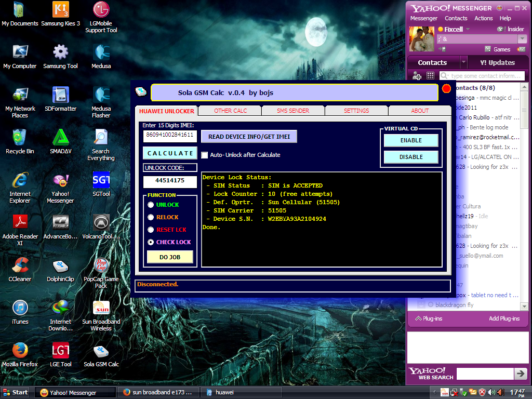Launch the SMADAV antivirus icon

(x=61, y=138)
